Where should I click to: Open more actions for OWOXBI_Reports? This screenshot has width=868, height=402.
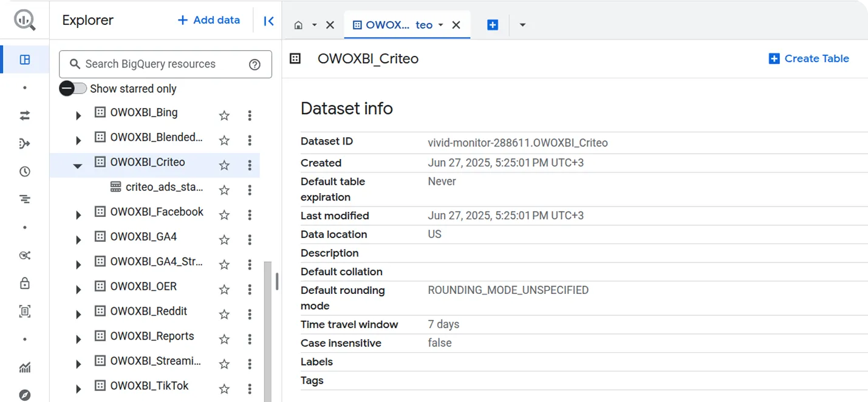click(x=250, y=339)
